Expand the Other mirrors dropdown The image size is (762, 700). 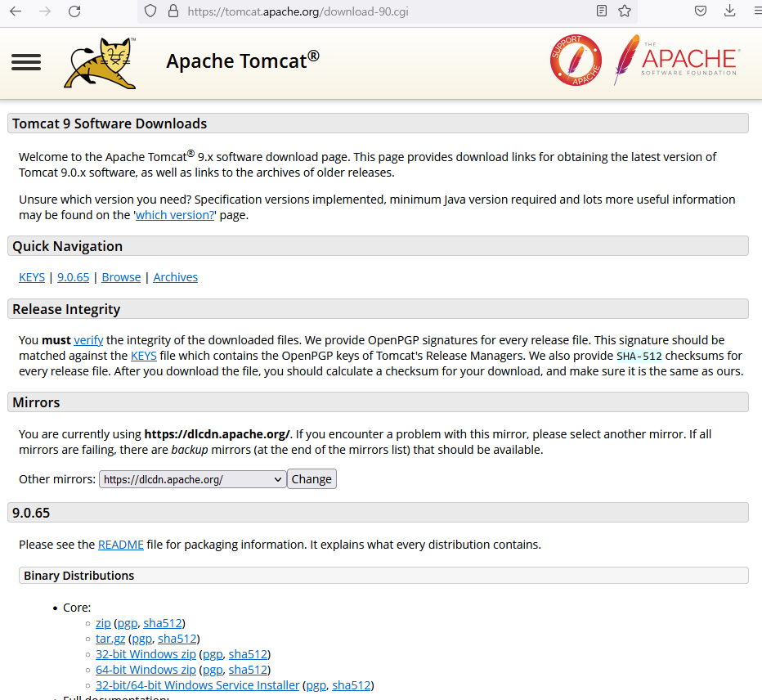click(x=192, y=479)
